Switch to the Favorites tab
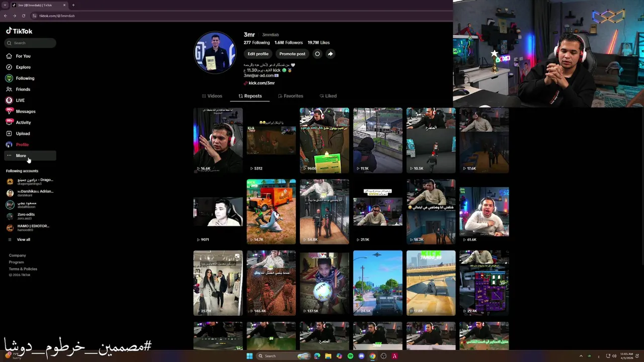The image size is (644, 362). pos(290,96)
